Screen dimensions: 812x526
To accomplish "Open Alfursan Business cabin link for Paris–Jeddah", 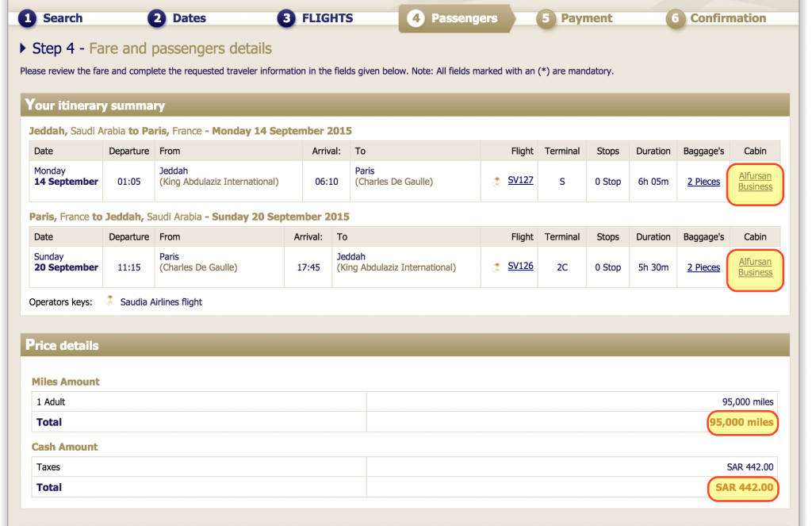I will point(755,267).
